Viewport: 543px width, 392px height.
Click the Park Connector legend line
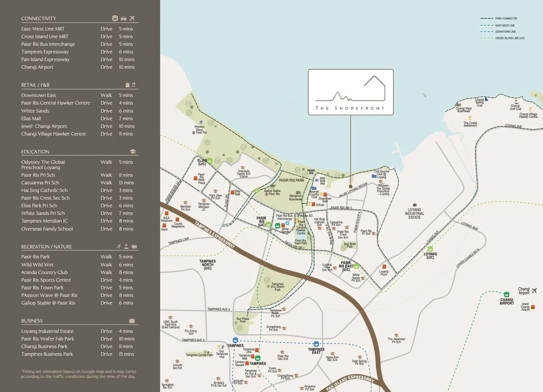pyautogui.click(x=487, y=18)
